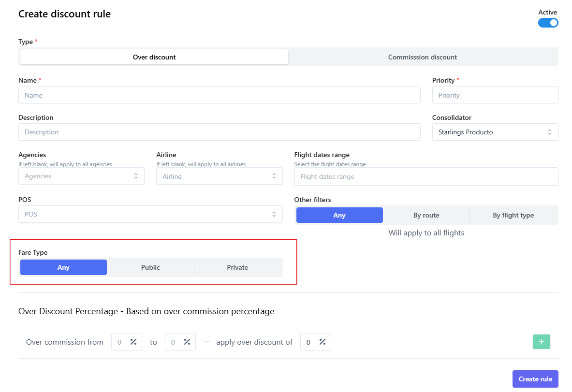572x392 pixels.
Task: Open the Airline selector dropdown
Action: [219, 176]
